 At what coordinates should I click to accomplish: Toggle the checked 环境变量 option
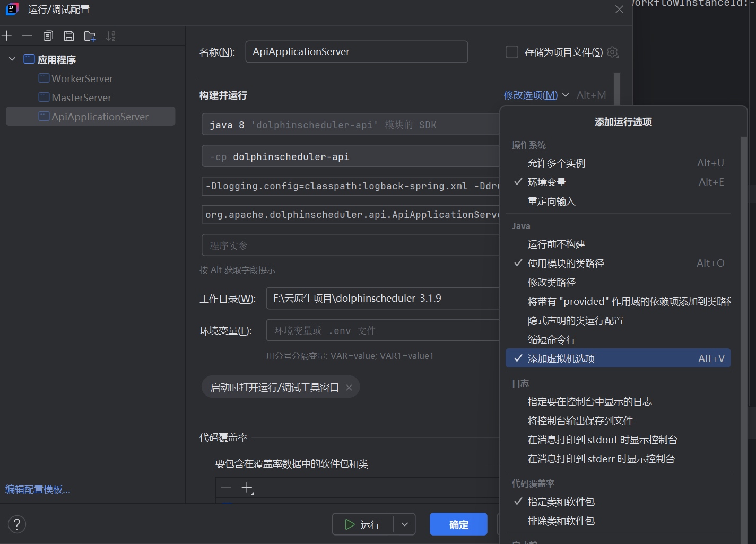(x=547, y=182)
